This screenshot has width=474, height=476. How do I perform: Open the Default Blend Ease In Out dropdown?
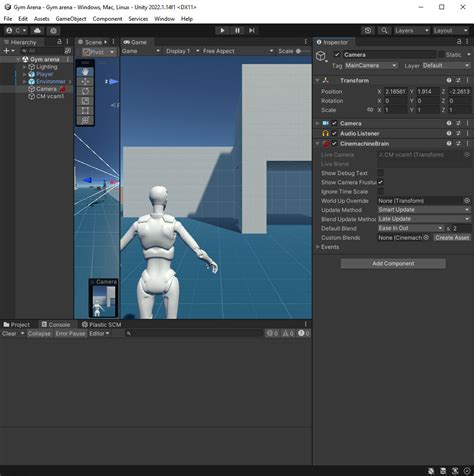pos(411,228)
